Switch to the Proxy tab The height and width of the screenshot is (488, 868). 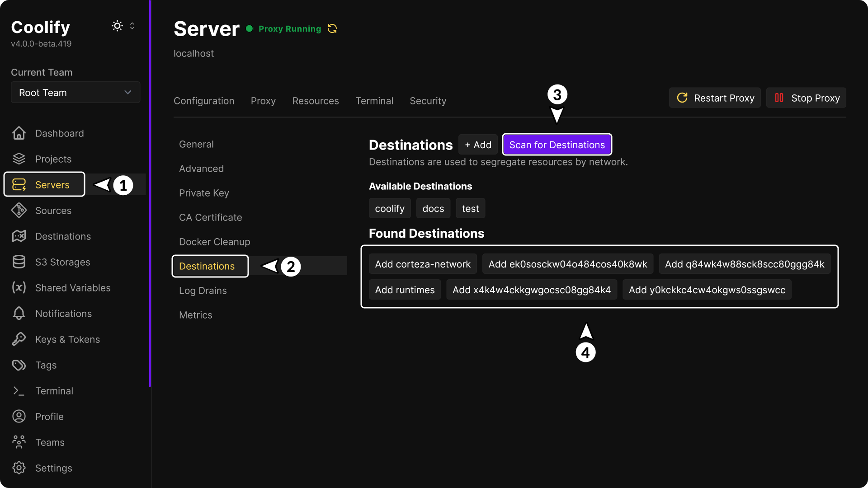263,101
